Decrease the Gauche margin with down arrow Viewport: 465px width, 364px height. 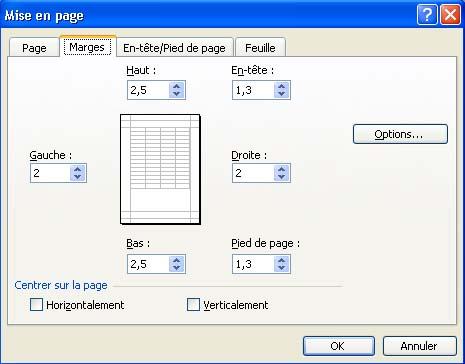click(x=78, y=177)
